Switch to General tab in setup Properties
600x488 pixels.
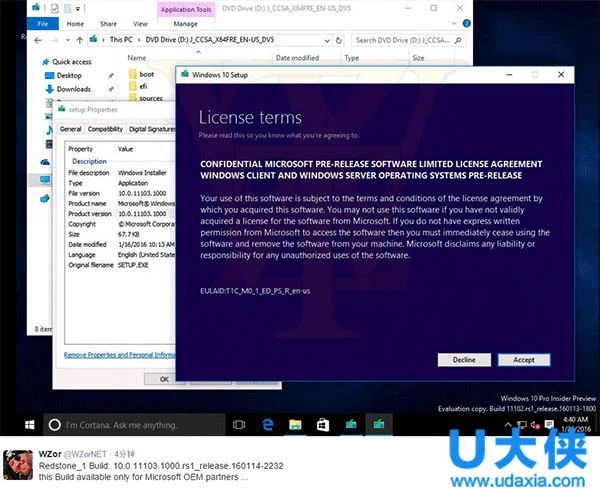point(70,129)
